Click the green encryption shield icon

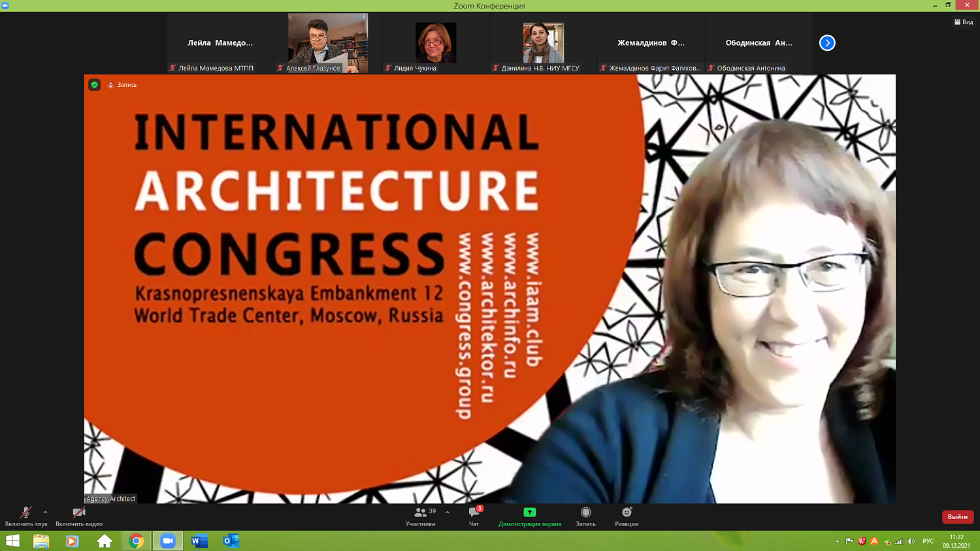point(95,85)
